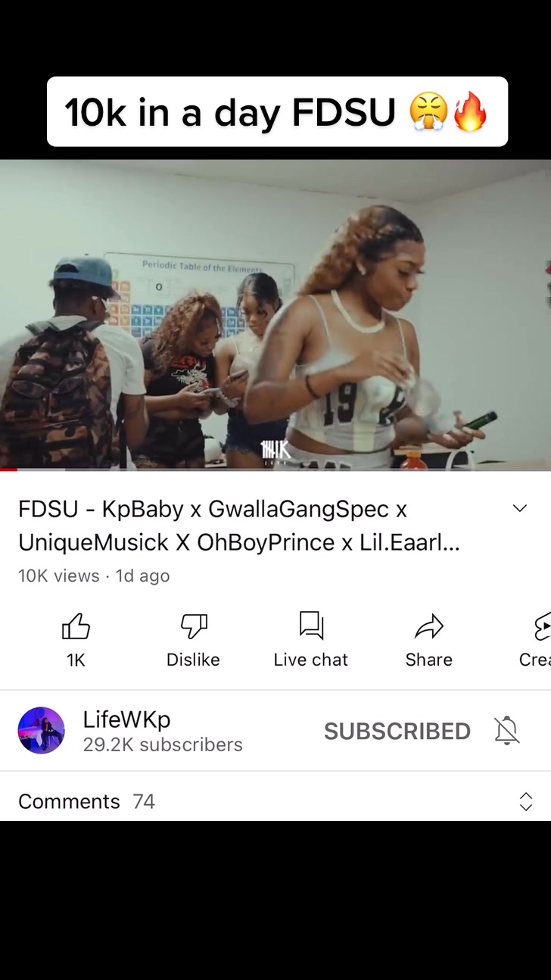The width and height of the screenshot is (551, 980).
Task: Select the Share text label
Action: (x=429, y=660)
